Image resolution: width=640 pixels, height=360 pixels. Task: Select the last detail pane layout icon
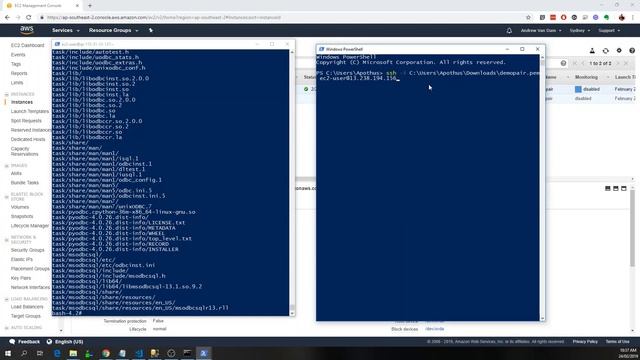(x=623, y=188)
